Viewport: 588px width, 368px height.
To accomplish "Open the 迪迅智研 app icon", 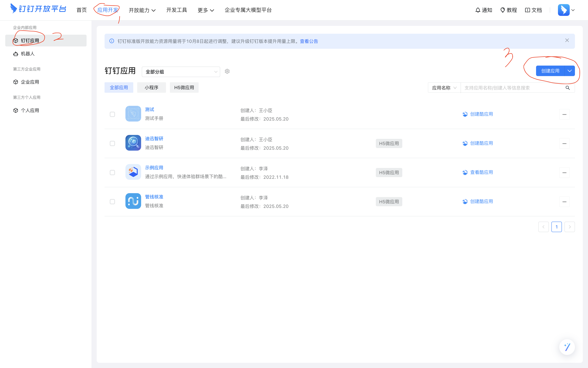I will pos(133,143).
